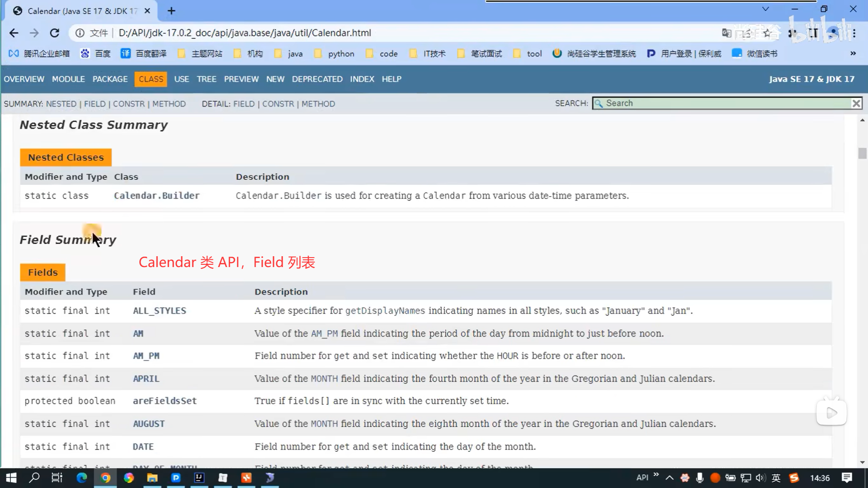Open IntelliJ IDEA from the taskbar

click(199, 478)
